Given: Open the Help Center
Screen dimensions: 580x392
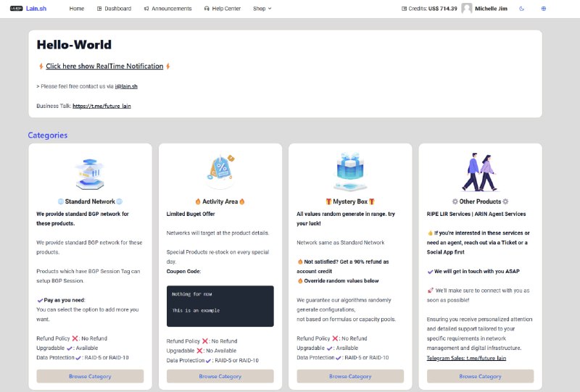Looking at the screenshot, I should point(224,9).
